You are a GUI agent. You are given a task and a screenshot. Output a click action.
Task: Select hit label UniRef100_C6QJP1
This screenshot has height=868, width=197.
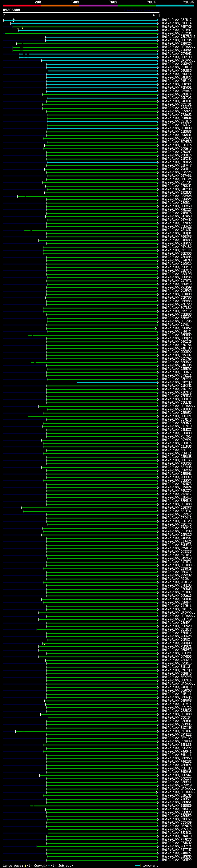(176, 416)
